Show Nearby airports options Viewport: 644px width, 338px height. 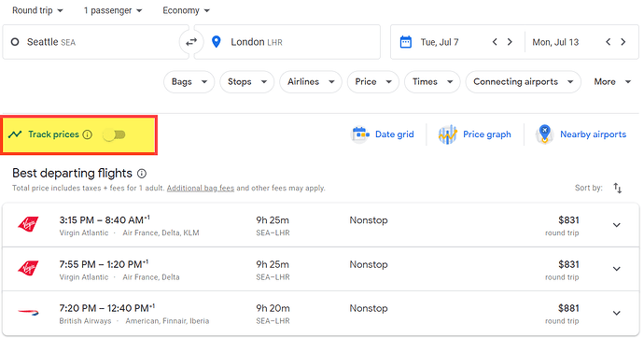click(x=581, y=134)
